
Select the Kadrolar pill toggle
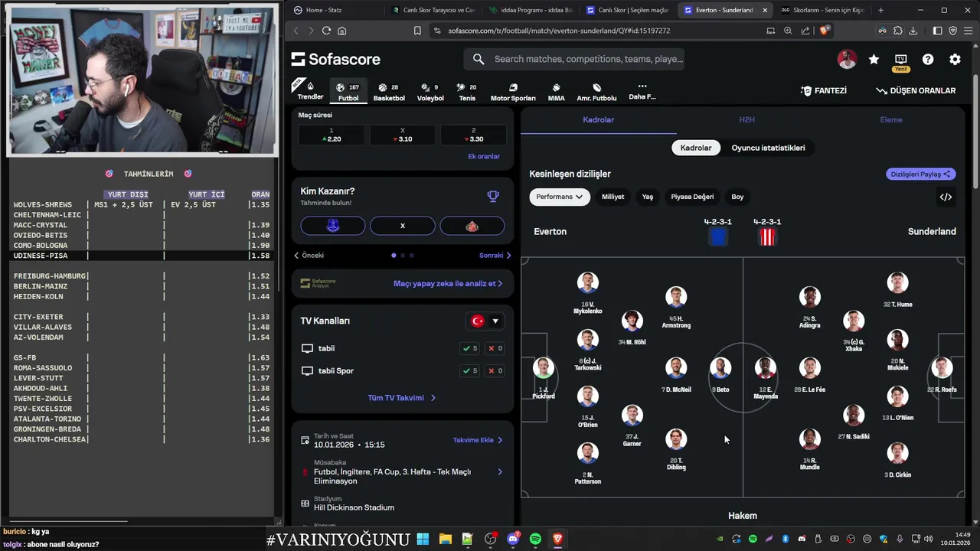pyautogui.click(x=696, y=148)
